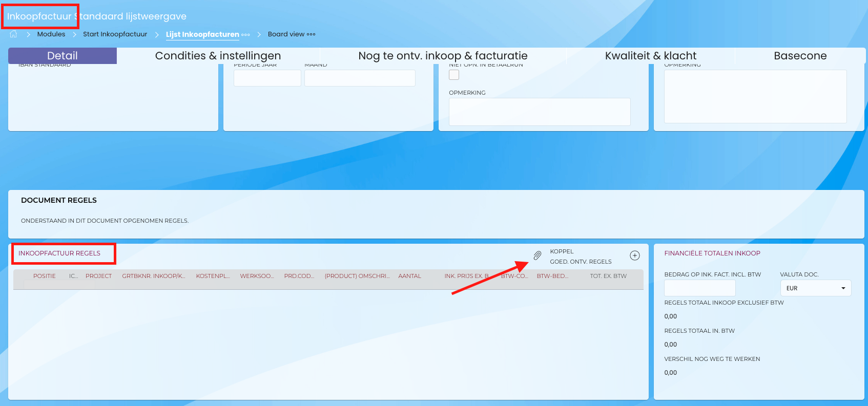
Task: Open Nog te ontv. inkoop & facturatie tab
Action: pos(443,56)
